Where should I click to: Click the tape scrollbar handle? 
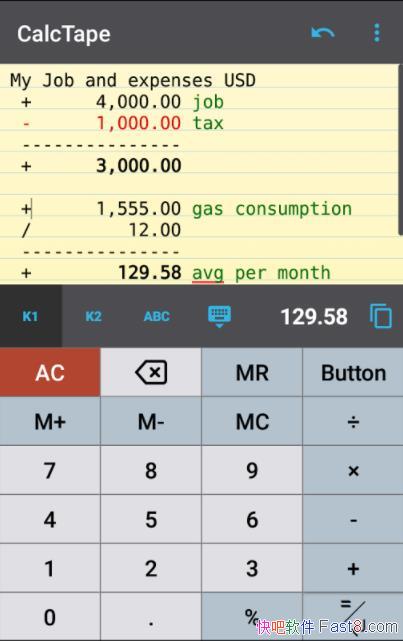coord(400,149)
